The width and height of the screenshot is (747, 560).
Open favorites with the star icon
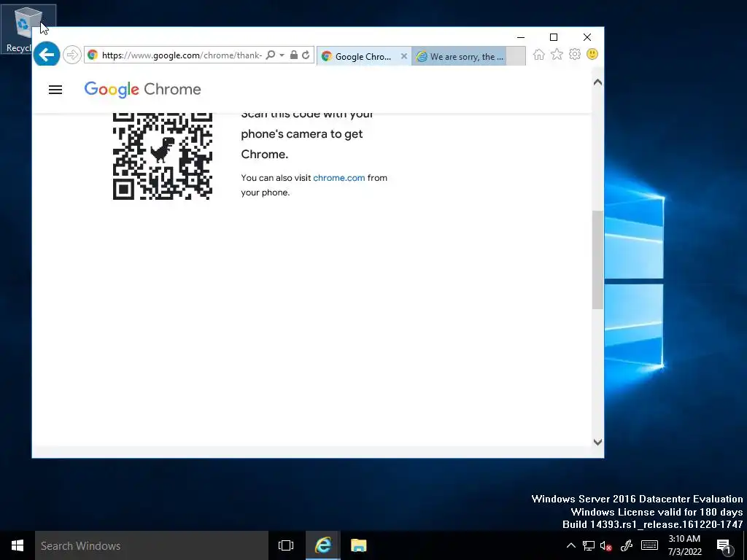(x=557, y=55)
